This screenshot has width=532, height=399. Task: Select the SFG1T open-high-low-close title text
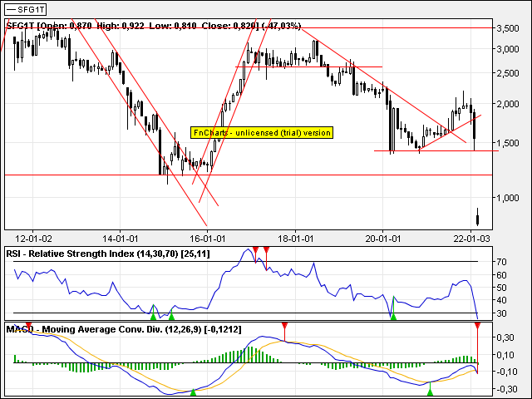(x=154, y=26)
